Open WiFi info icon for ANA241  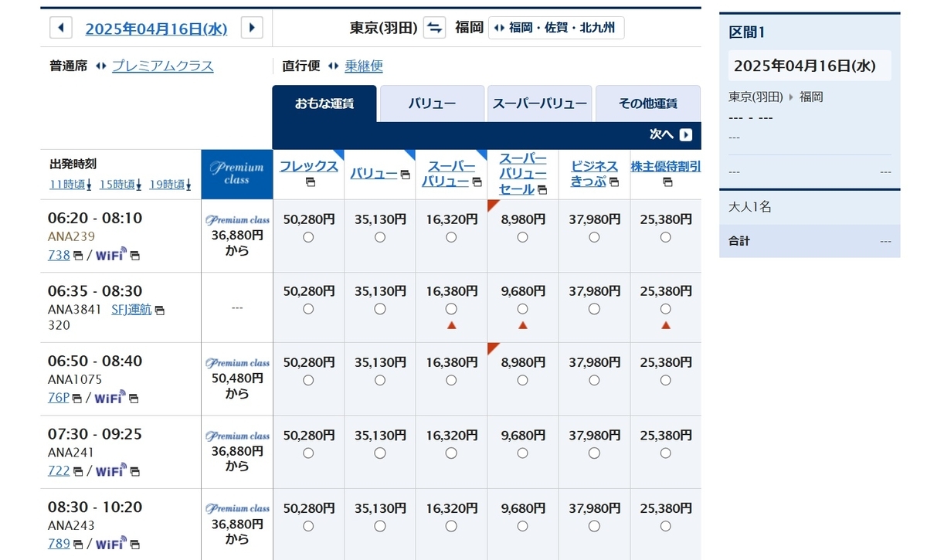134,470
